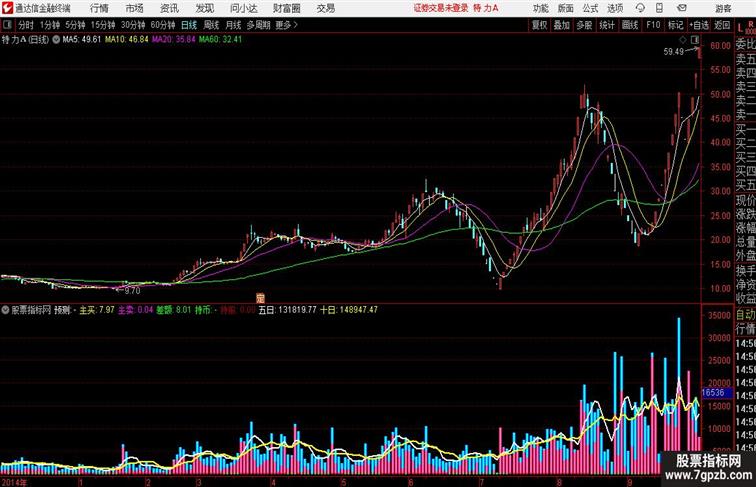
Task: Click the MA10: 46.84 value
Action: point(127,40)
